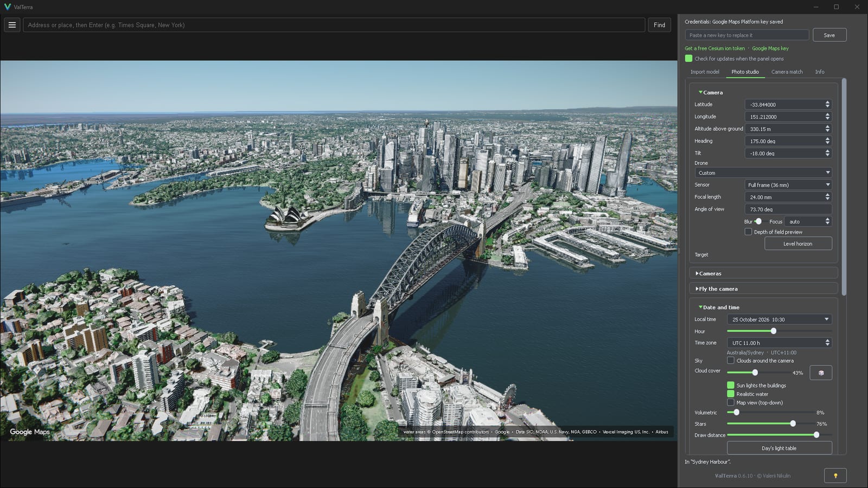The image size is (868, 488).
Task: Switch to the Import model tab
Action: [705, 72]
